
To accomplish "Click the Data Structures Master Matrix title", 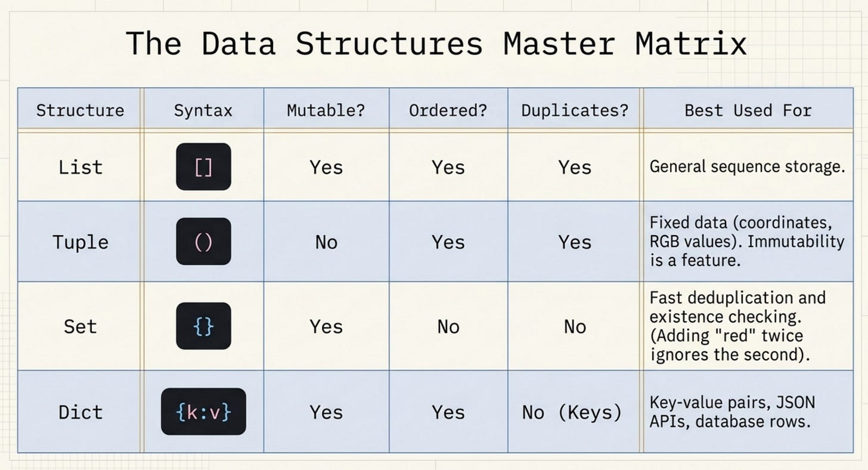I will click(x=436, y=44).
